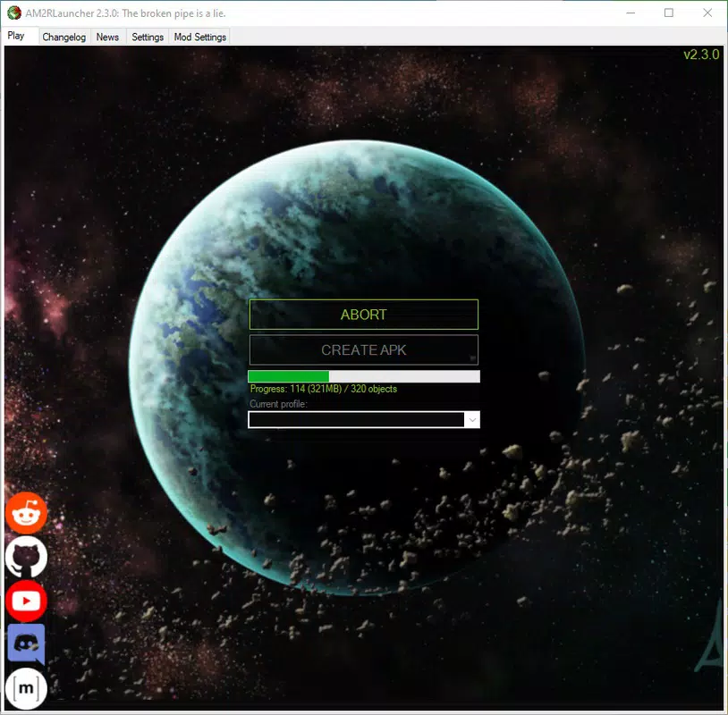Switch to the Changelog tab
Viewport: 728px width, 715px height.
64,37
